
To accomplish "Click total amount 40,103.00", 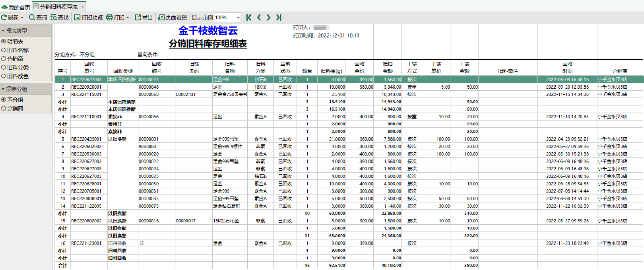I will click(x=391, y=266).
